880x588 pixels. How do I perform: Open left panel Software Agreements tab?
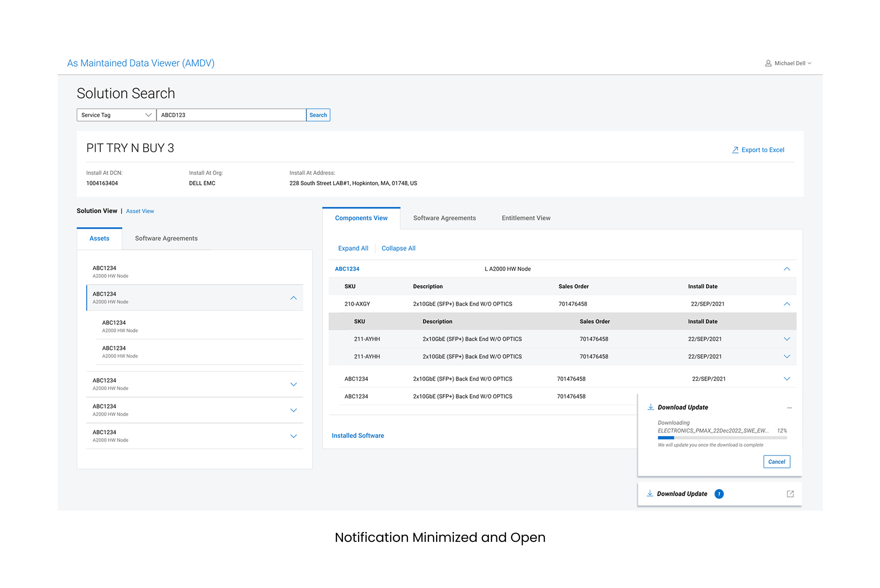point(166,238)
